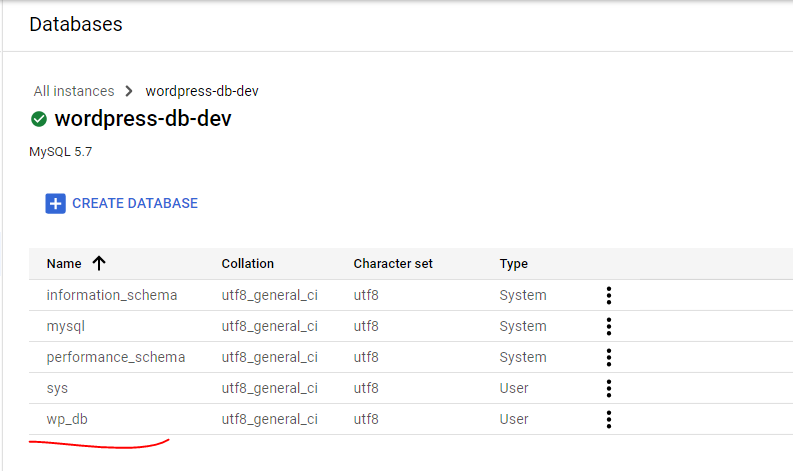Open the three-dot menu for wp_db
Viewport: 793px width, 471px height.
[x=609, y=419]
